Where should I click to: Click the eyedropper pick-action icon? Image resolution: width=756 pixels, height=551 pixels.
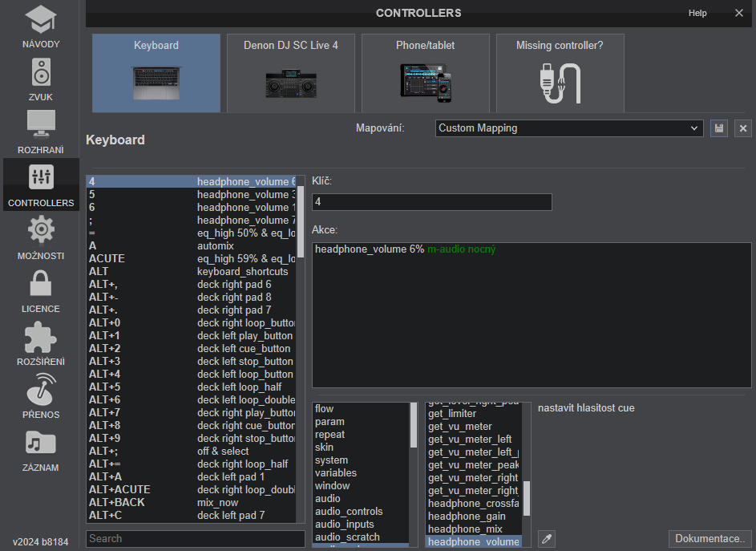547,538
